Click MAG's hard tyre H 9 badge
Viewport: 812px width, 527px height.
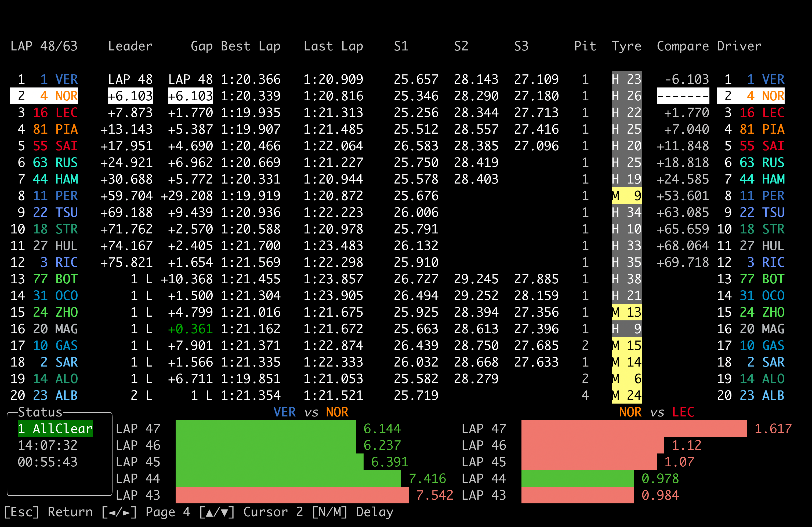[x=626, y=329]
